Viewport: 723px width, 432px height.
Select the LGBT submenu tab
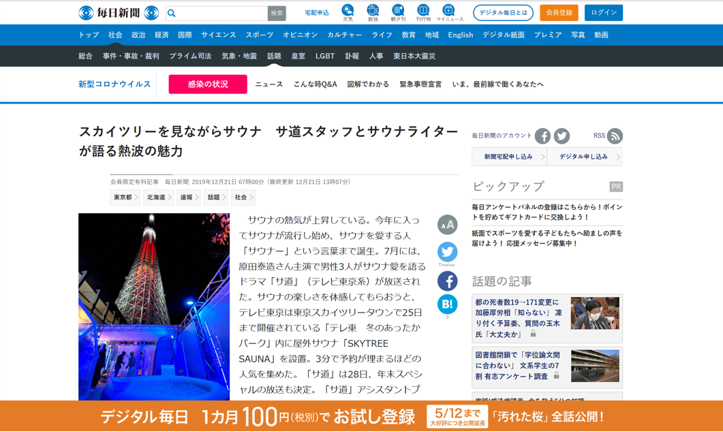[x=325, y=56]
